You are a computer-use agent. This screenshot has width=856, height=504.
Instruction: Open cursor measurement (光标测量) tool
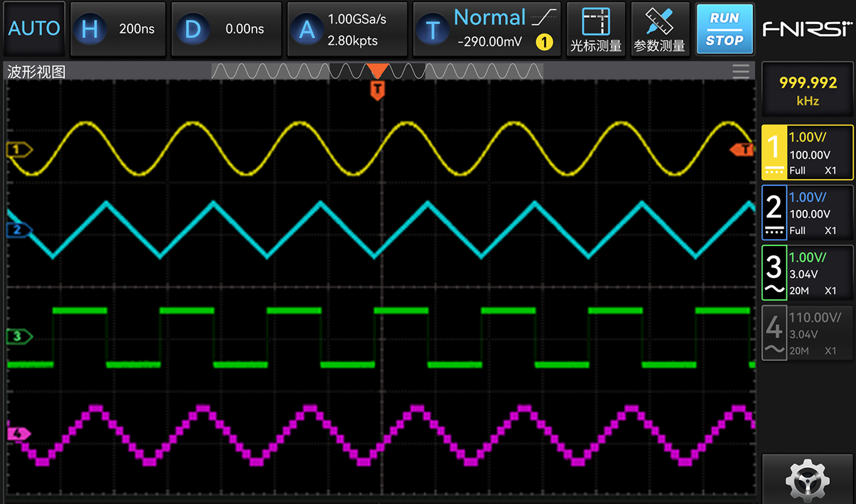(x=595, y=29)
